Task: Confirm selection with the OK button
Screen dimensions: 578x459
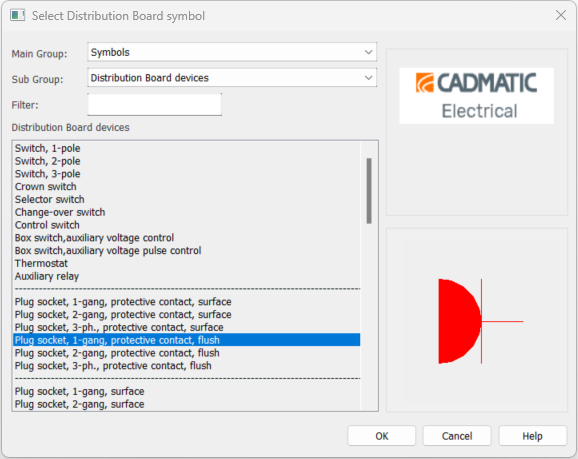Action: click(x=382, y=436)
